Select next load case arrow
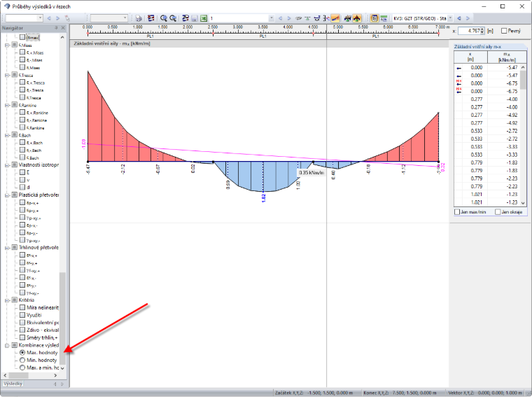 tap(468, 18)
